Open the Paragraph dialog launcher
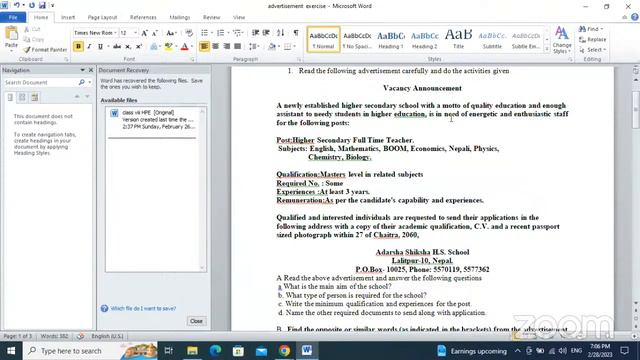The image size is (640, 360). point(298,59)
